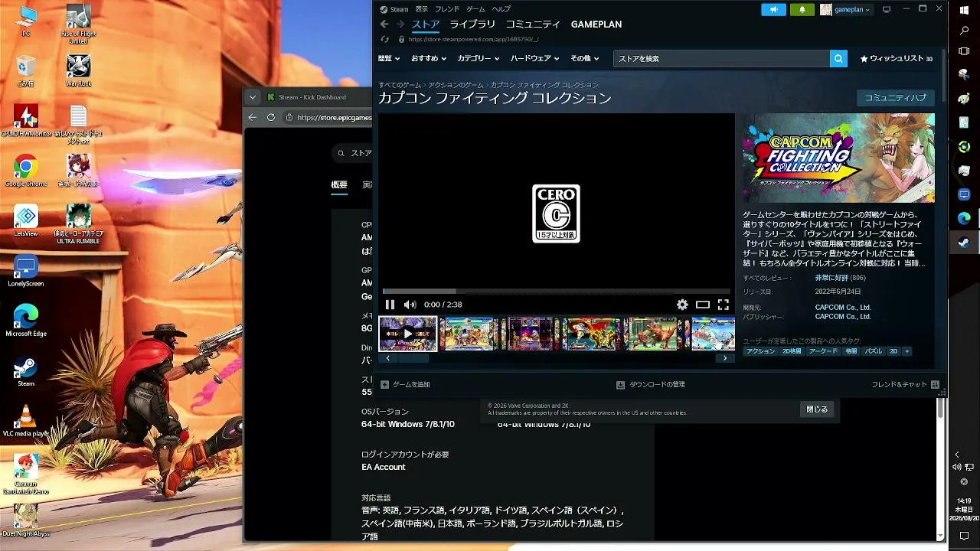Add a tag with the plus button

coord(906,351)
